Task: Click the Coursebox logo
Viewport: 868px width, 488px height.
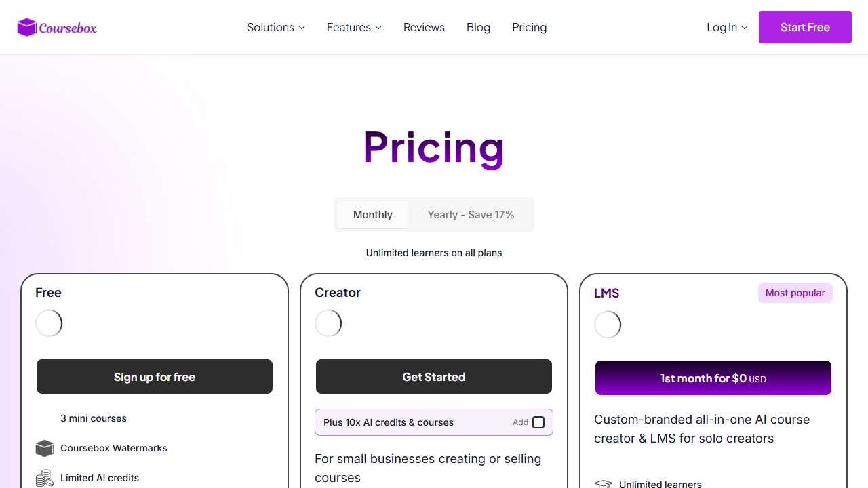Action: pos(57,27)
